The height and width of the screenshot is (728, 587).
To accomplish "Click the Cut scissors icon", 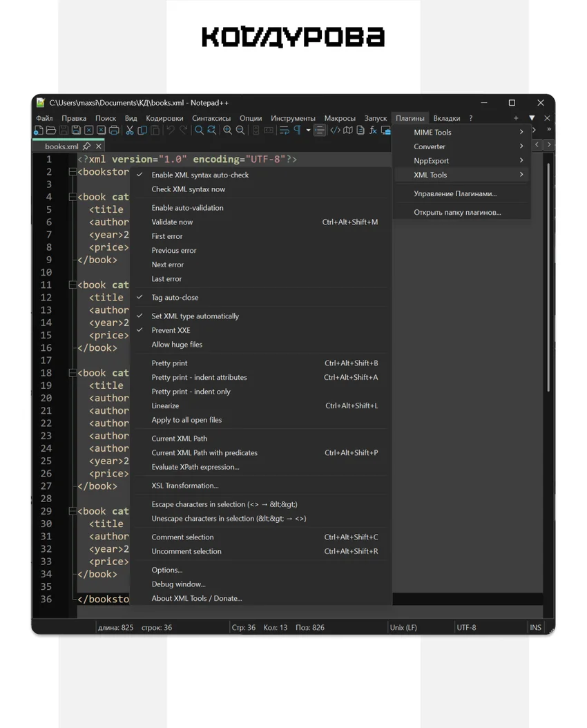I will pos(130,131).
